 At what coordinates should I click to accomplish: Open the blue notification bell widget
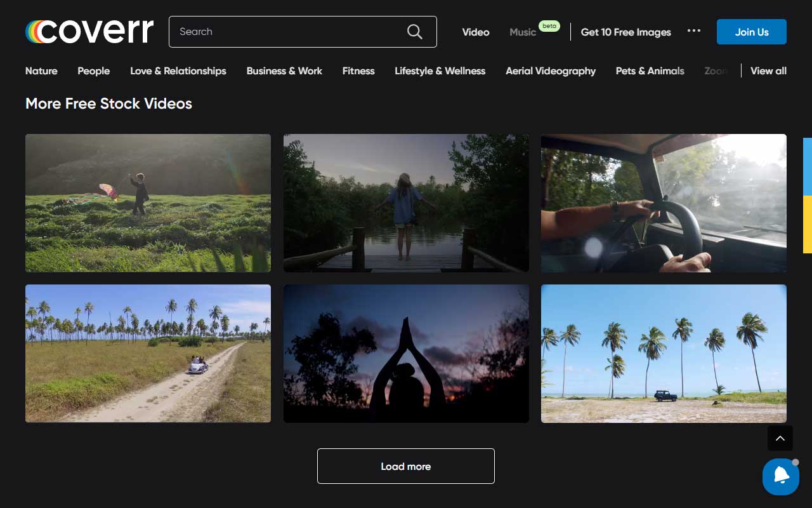click(x=780, y=477)
